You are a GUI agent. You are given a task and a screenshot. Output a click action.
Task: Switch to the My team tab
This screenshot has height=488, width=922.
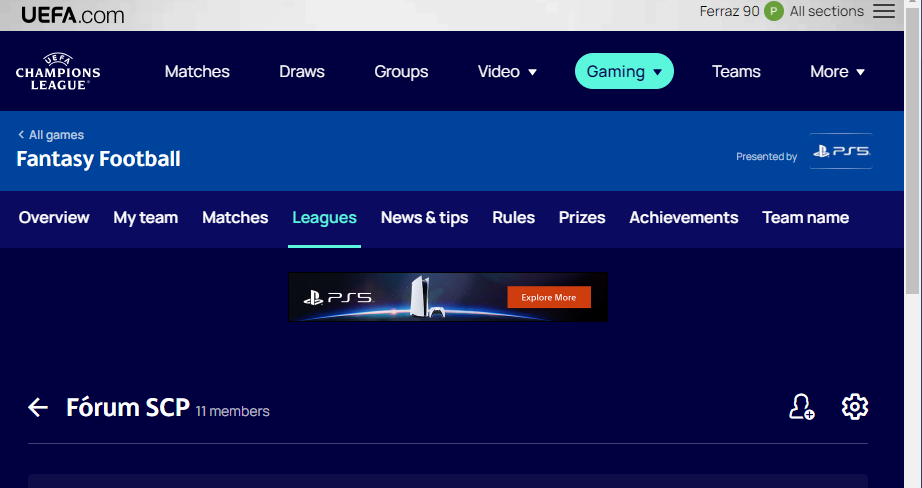tap(146, 218)
